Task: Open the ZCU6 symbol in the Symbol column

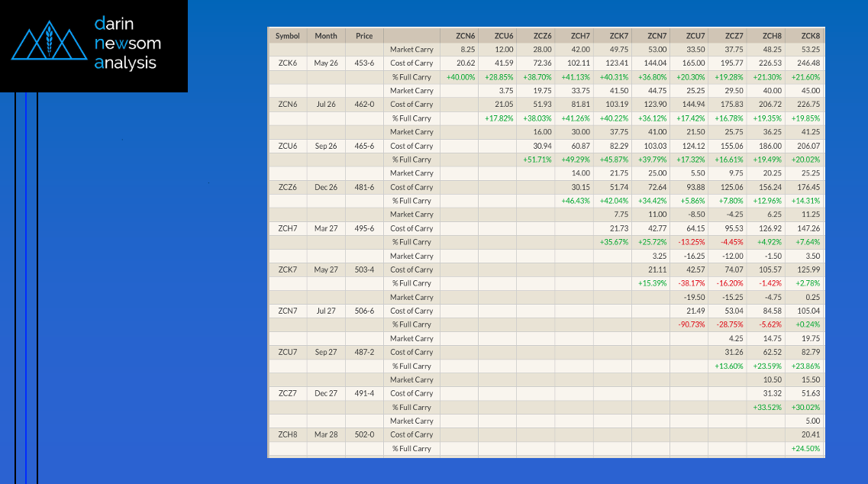Action: (x=288, y=146)
